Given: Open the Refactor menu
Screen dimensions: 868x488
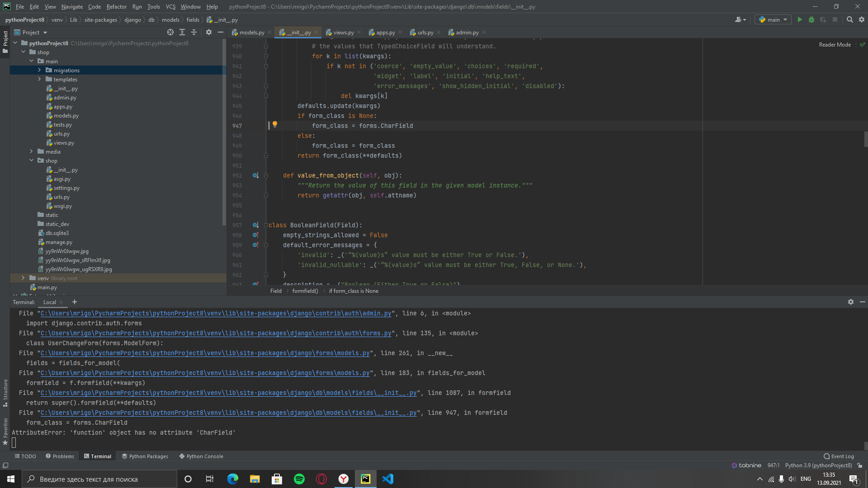Looking at the screenshot, I should (x=116, y=7).
